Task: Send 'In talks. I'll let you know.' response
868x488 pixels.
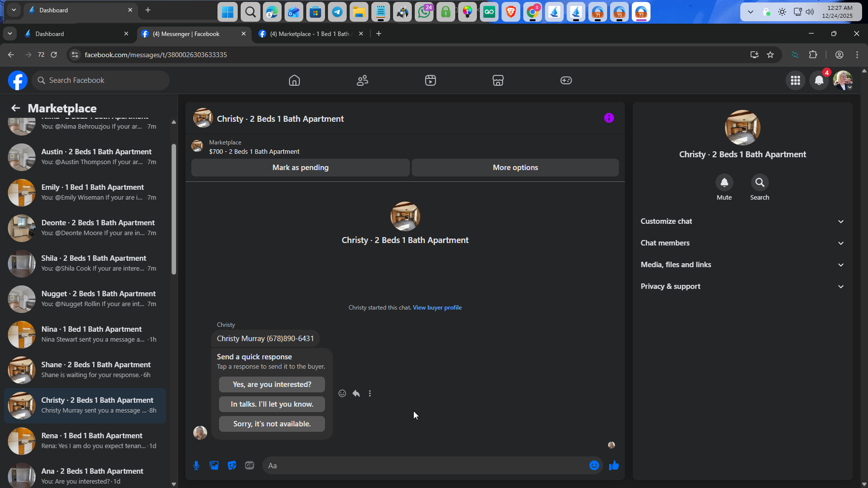Action: click(x=272, y=404)
